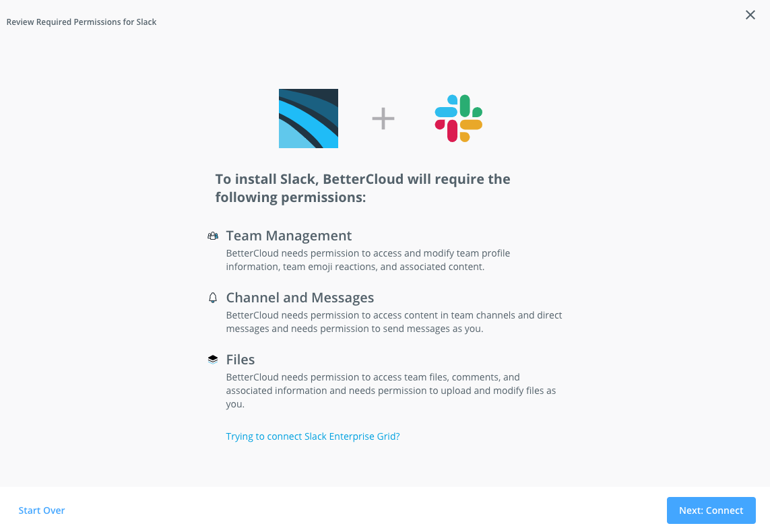This screenshot has width=770, height=532.
Task: Select the Team Management heading
Action: pyautogui.click(x=289, y=236)
